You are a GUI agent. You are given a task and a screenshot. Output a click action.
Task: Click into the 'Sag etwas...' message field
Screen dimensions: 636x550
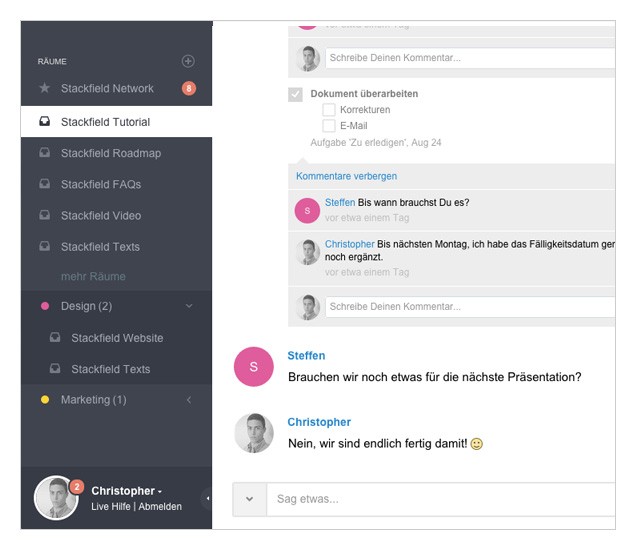click(441, 499)
